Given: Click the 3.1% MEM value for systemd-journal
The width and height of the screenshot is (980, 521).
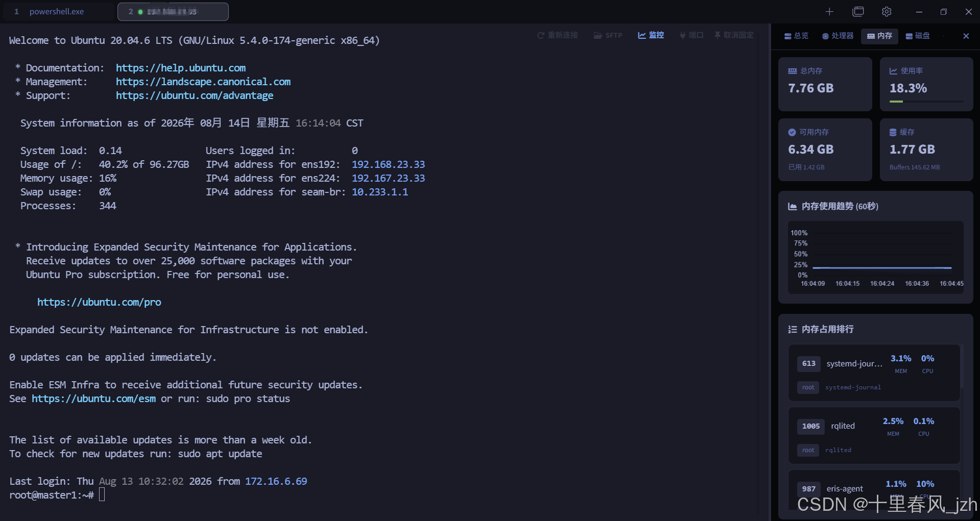Looking at the screenshot, I should (901, 358).
